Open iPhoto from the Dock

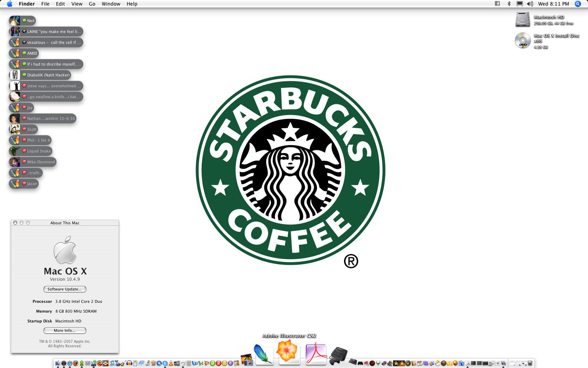tap(247, 360)
